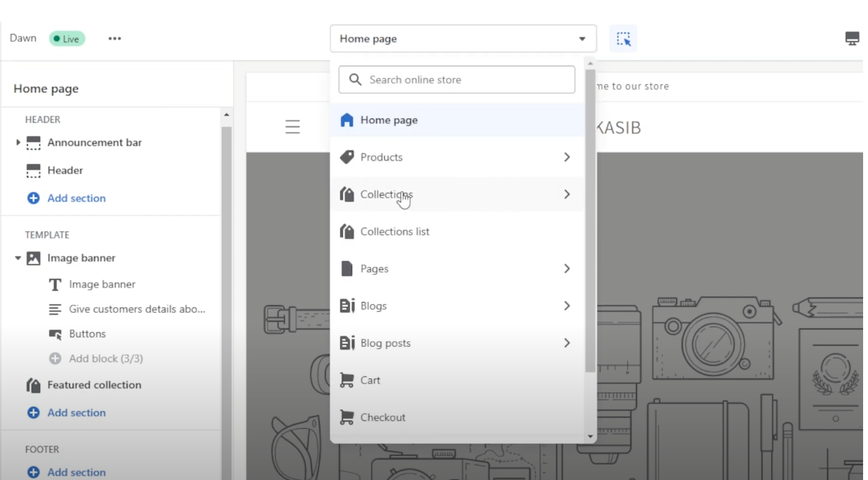Click the dropdown scroll up arrow
868x480 pixels.
590,64
